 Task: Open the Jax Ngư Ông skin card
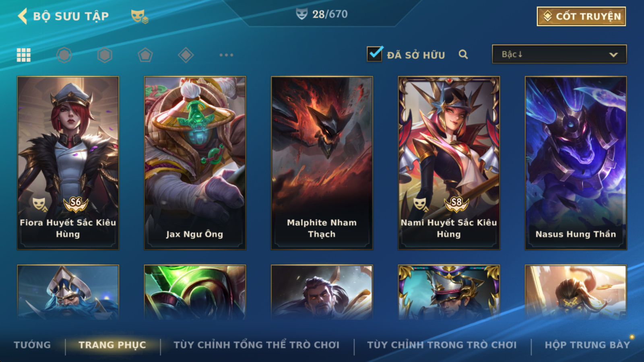pos(195,163)
